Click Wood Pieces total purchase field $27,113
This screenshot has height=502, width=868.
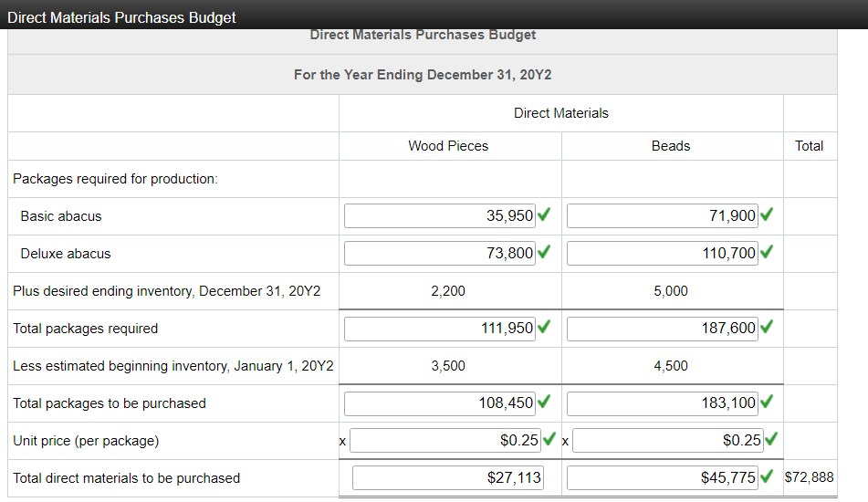tap(448, 477)
